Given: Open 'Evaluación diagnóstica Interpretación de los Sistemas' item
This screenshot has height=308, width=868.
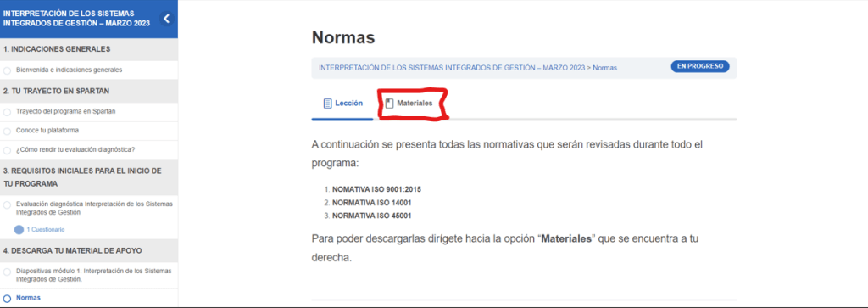Looking at the screenshot, I should pos(94,208).
